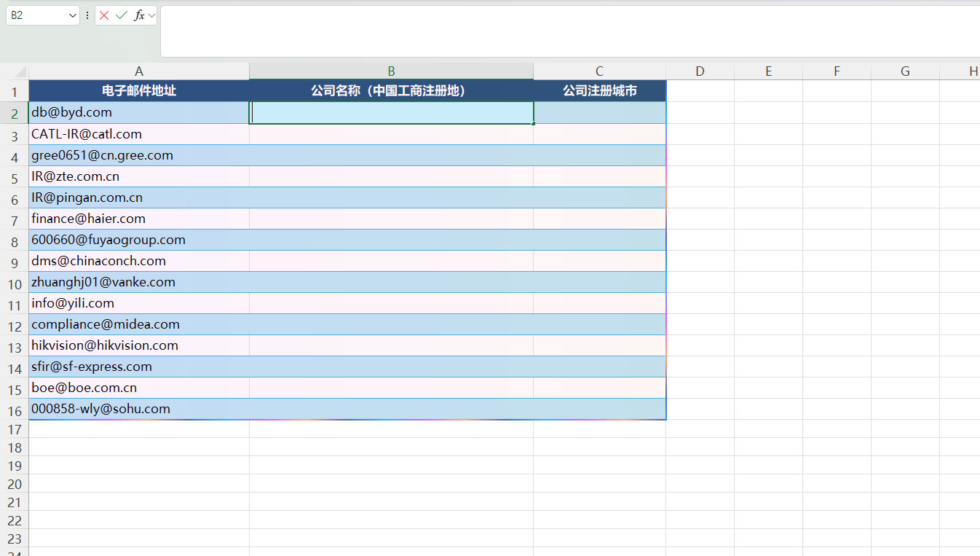Select column G header

click(x=905, y=71)
